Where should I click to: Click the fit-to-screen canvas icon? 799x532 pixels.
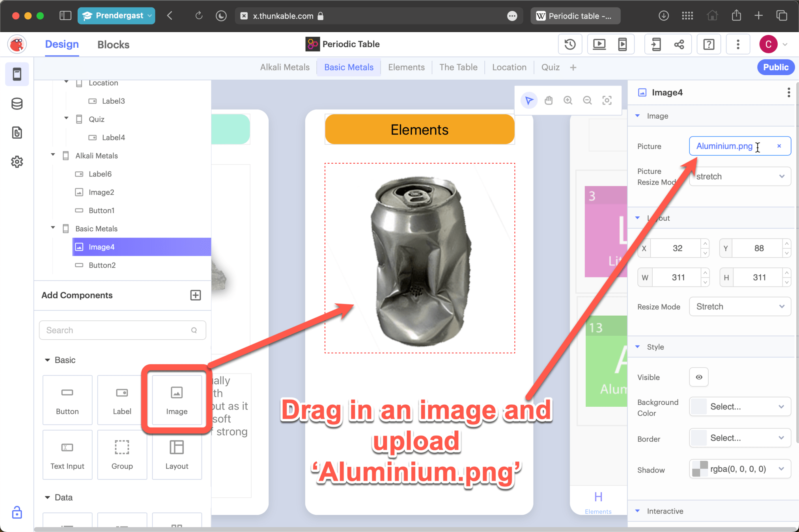(607, 100)
